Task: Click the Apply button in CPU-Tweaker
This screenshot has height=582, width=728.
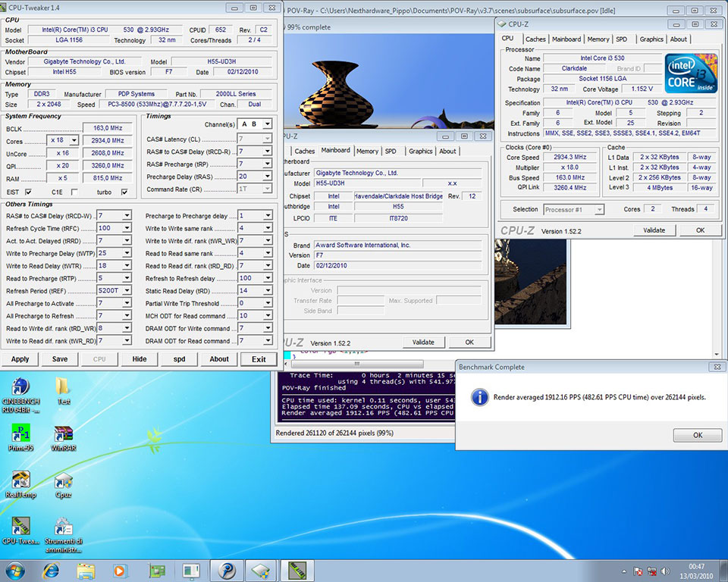Action: 20,359
